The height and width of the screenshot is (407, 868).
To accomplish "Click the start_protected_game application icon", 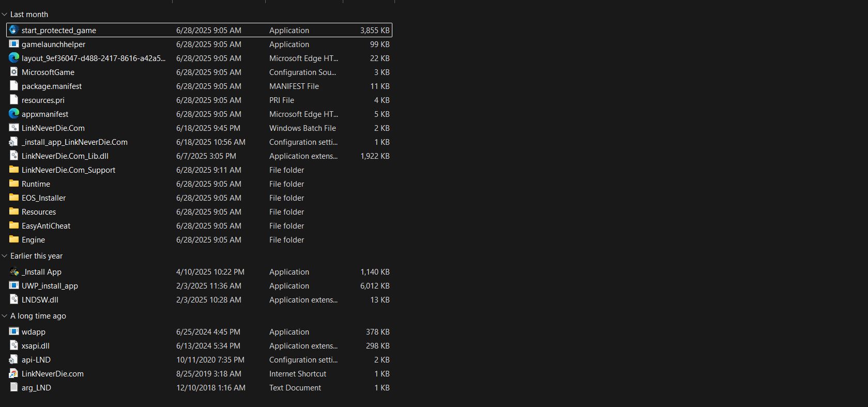I will click(x=14, y=30).
